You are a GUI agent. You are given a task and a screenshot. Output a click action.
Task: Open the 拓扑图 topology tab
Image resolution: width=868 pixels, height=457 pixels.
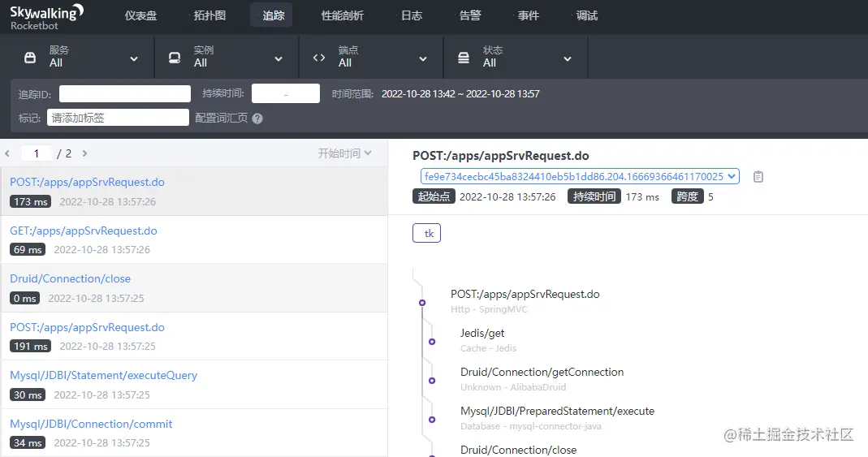coord(209,15)
